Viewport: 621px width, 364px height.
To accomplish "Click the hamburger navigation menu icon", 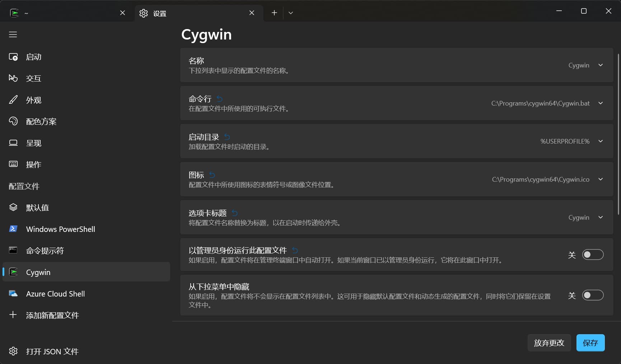I will [13, 34].
